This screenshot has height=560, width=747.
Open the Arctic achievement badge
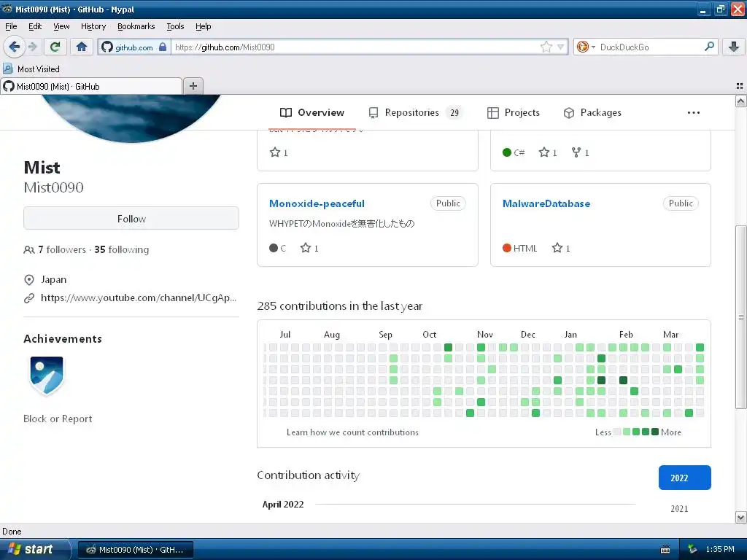tap(46, 376)
